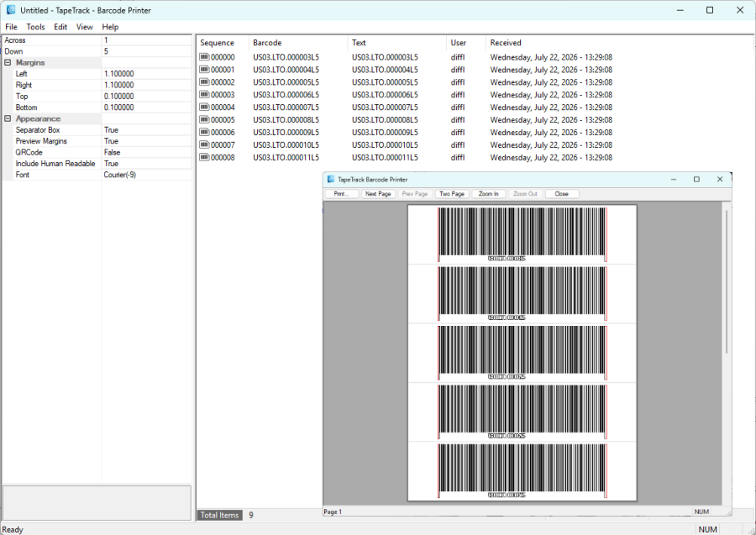Image resolution: width=756 pixels, height=535 pixels.
Task: Maximize the TapeTrack Barcode Printer preview window
Action: click(x=696, y=179)
